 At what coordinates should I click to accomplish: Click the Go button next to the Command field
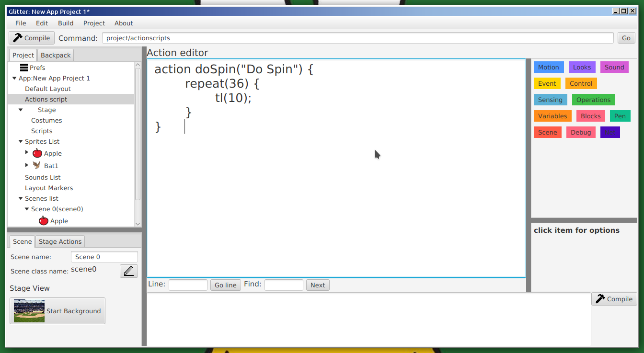[626, 38]
